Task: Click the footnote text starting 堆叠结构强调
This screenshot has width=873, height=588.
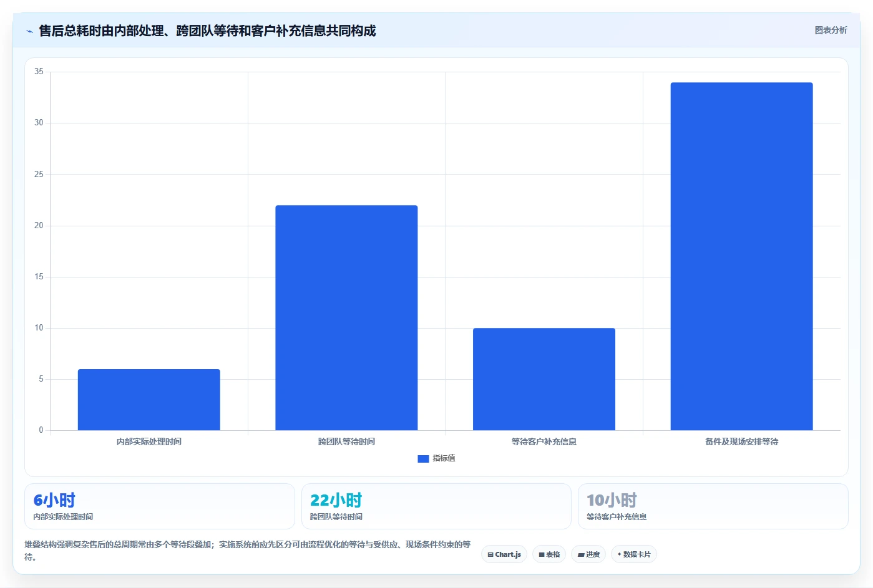Action: pyautogui.click(x=248, y=551)
